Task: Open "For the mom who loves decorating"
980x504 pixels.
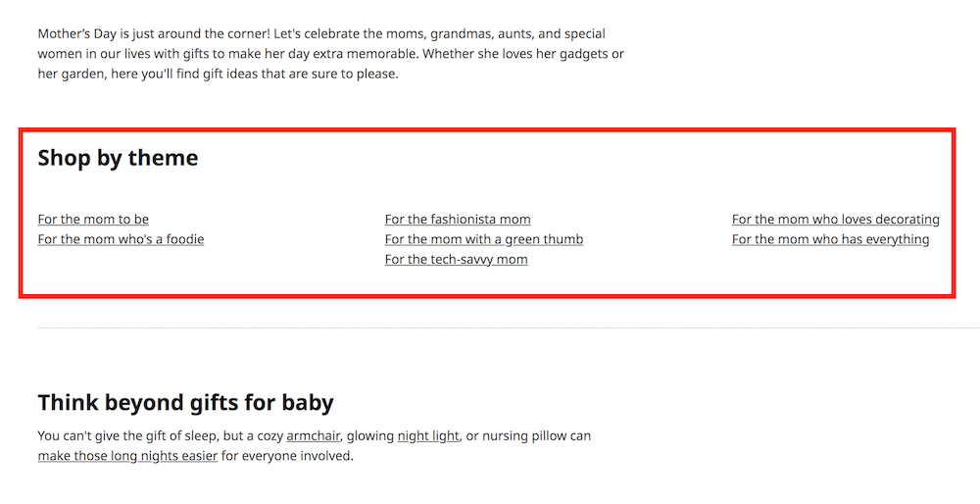Action: pyautogui.click(x=835, y=220)
